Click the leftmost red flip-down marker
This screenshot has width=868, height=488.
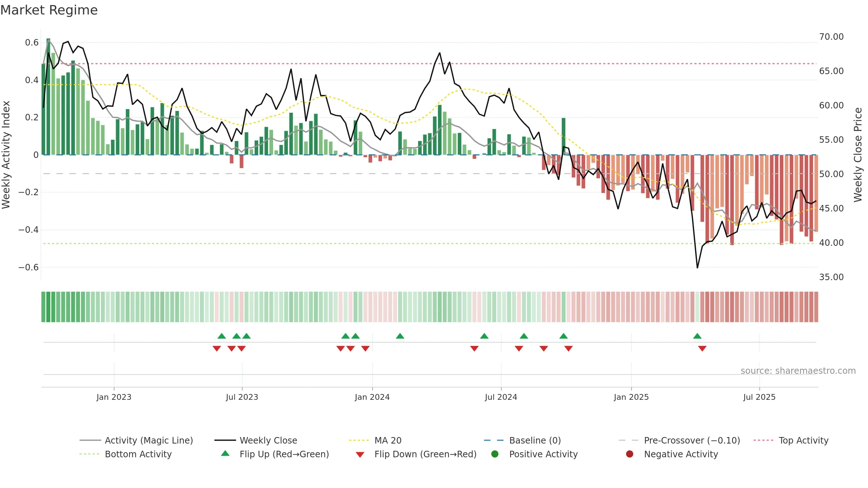(217, 348)
